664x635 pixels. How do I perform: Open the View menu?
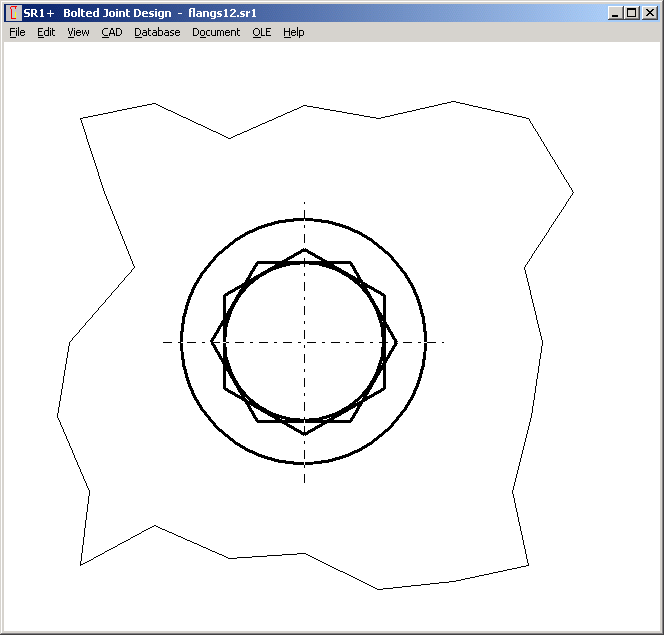click(x=78, y=32)
